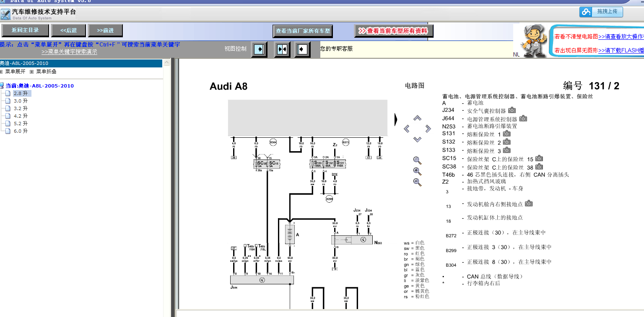
Task: Click the camera icon for SC38 保险丝
Action: pos(539,167)
